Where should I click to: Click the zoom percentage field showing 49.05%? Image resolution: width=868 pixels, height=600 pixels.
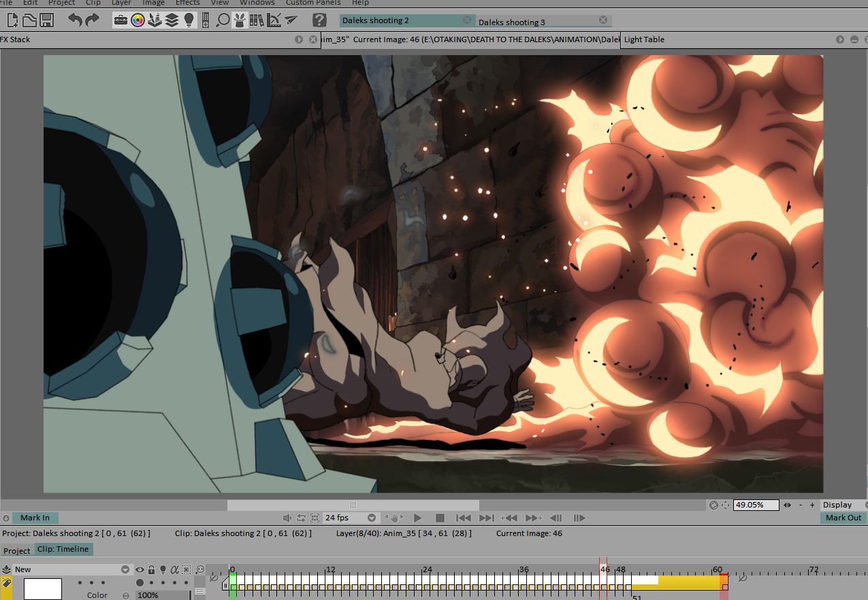click(x=757, y=505)
